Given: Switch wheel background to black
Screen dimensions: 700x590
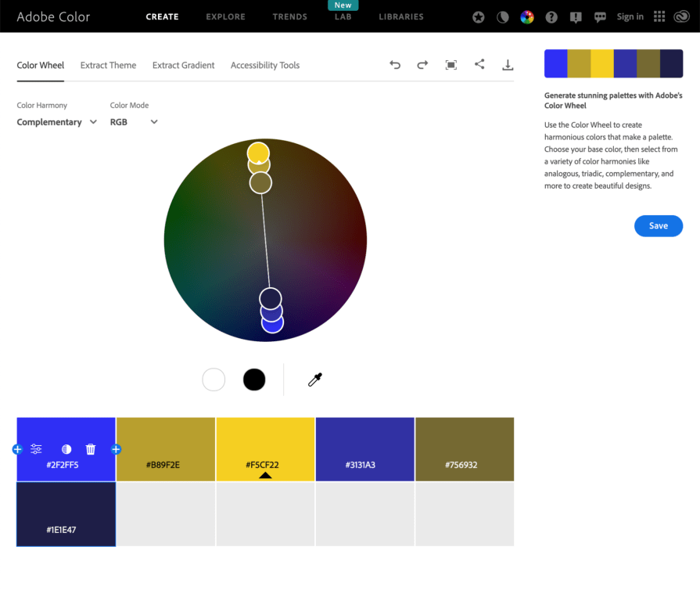Looking at the screenshot, I should 253,380.
